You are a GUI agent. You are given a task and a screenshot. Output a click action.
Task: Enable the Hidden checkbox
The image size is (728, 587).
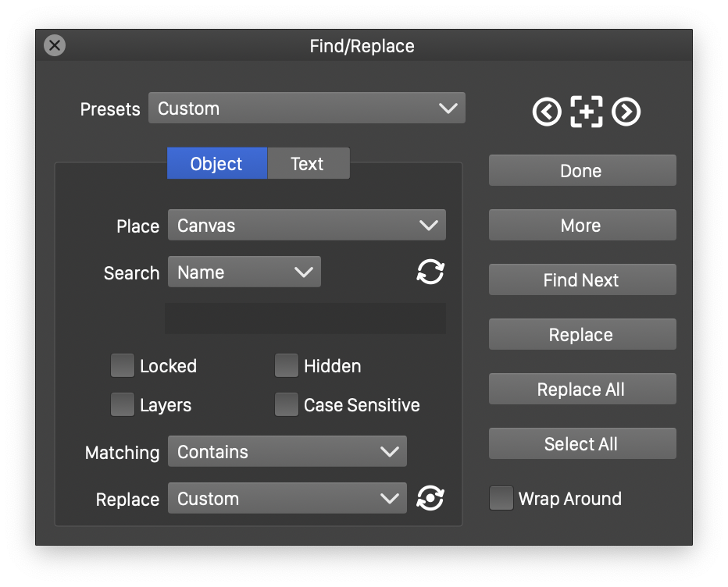point(287,365)
